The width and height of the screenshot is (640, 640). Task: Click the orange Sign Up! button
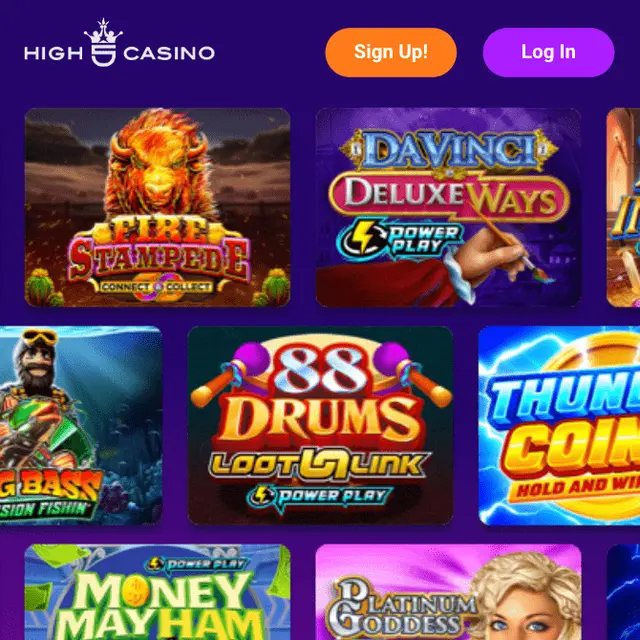pos(391,52)
